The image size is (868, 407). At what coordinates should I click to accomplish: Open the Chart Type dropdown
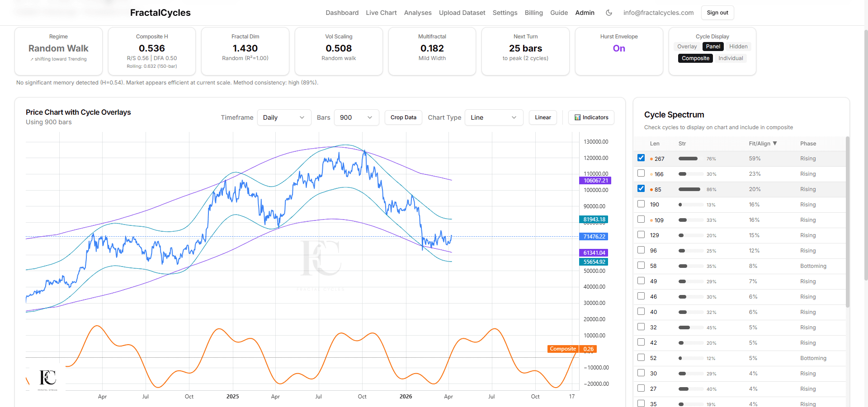[494, 117]
